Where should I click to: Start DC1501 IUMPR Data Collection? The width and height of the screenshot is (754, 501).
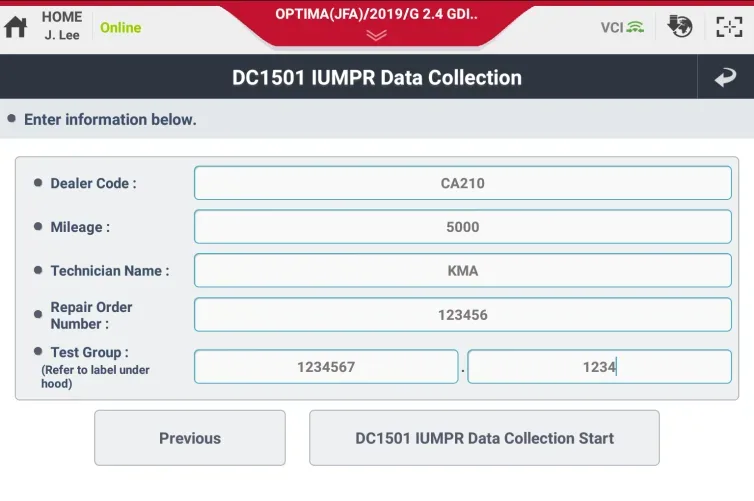484,438
